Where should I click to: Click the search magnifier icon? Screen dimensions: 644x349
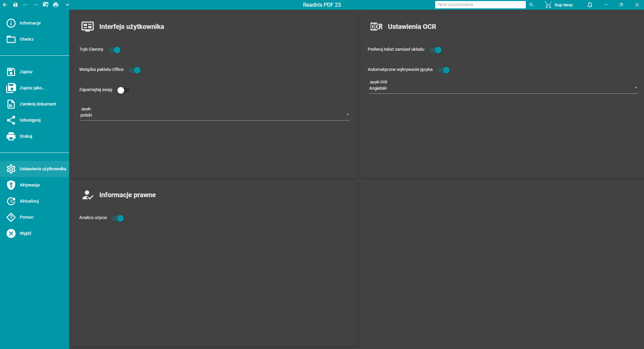pyautogui.click(x=531, y=5)
